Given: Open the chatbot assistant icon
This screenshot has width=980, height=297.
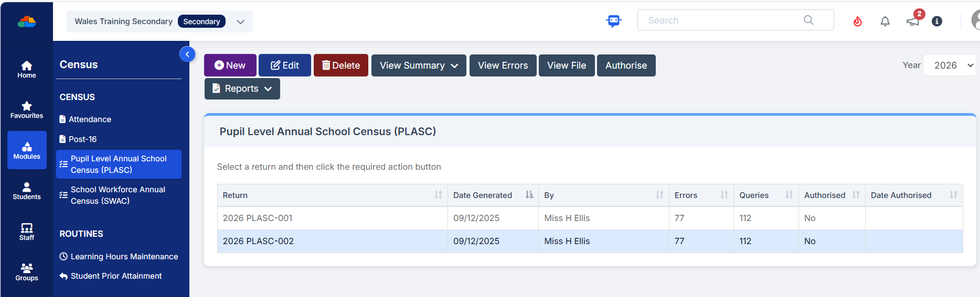Looking at the screenshot, I should pos(613,20).
